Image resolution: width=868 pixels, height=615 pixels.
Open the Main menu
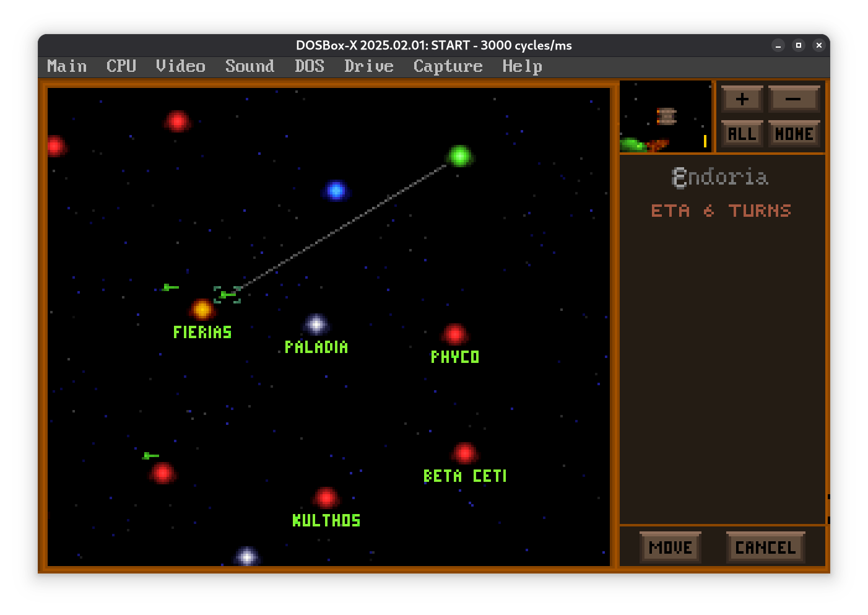[67, 66]
